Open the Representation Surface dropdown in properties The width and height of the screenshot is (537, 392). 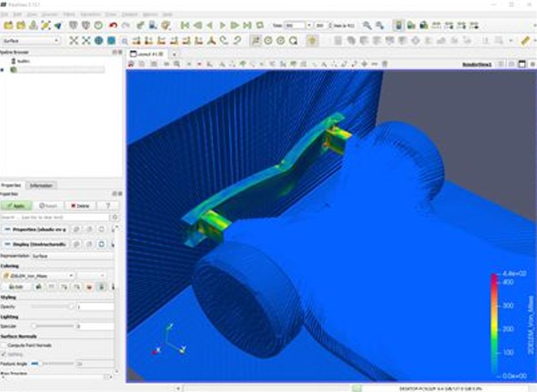[x=72, y=256]
